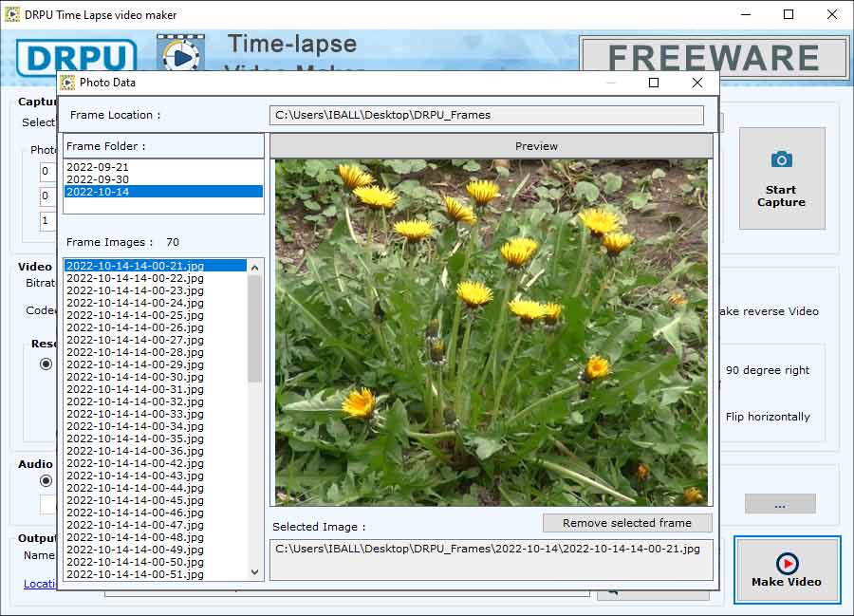
Task: Select frame 2022-10-14-14-00-45.jpg
Action: [x=156, y=500]
